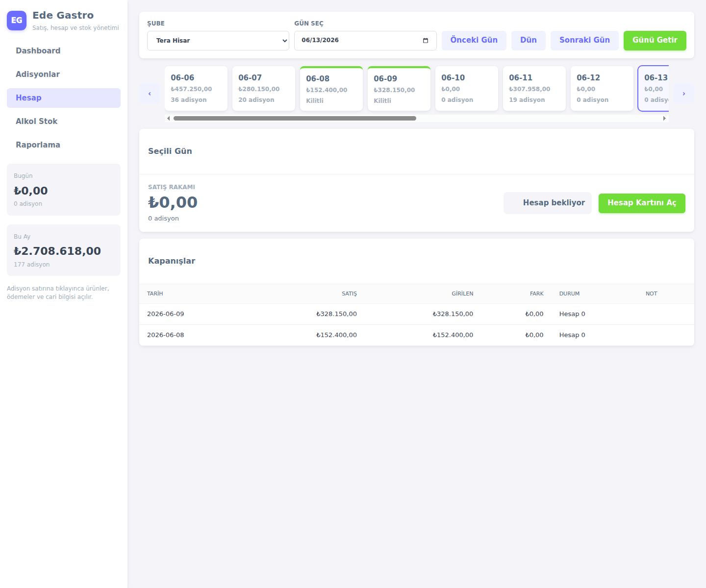Click the day strip scrollbar left arrow
This screenshot has width=706, height=588.
click(x=169, y=118)
